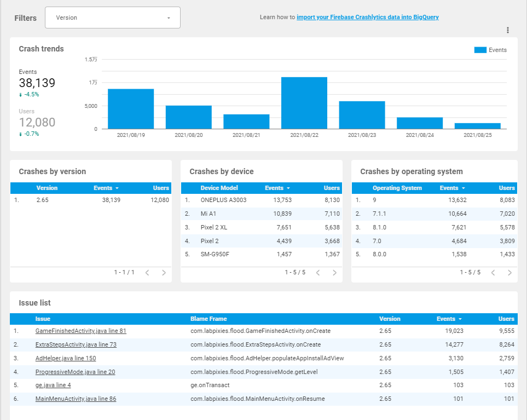
Task: Go to previous page in operating system table
Action: [493, 273]
